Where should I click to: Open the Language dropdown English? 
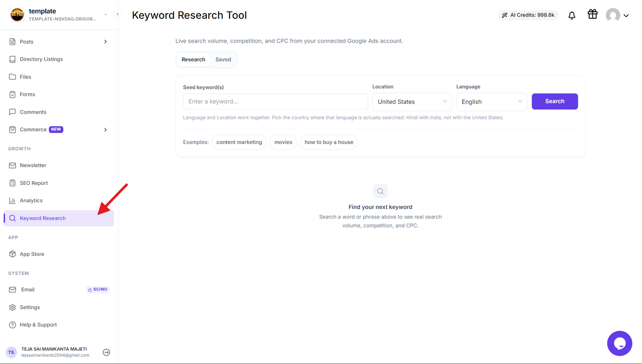[492, 102]
